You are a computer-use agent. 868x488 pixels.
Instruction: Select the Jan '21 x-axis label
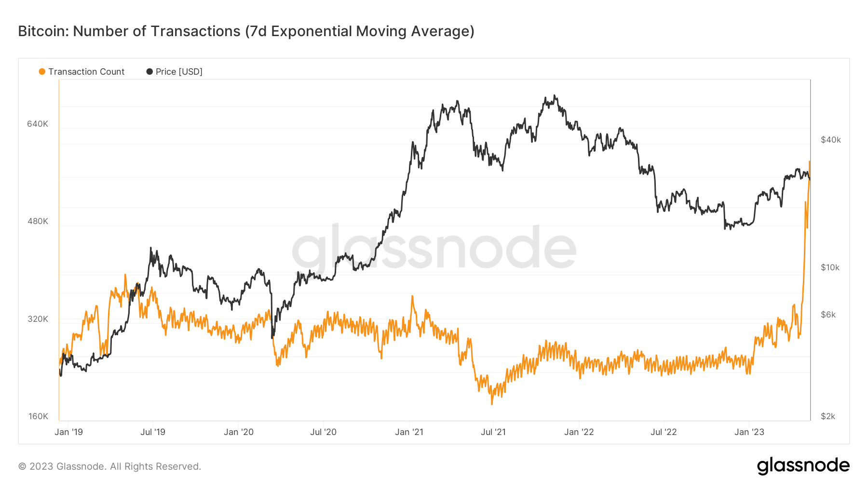409,432
